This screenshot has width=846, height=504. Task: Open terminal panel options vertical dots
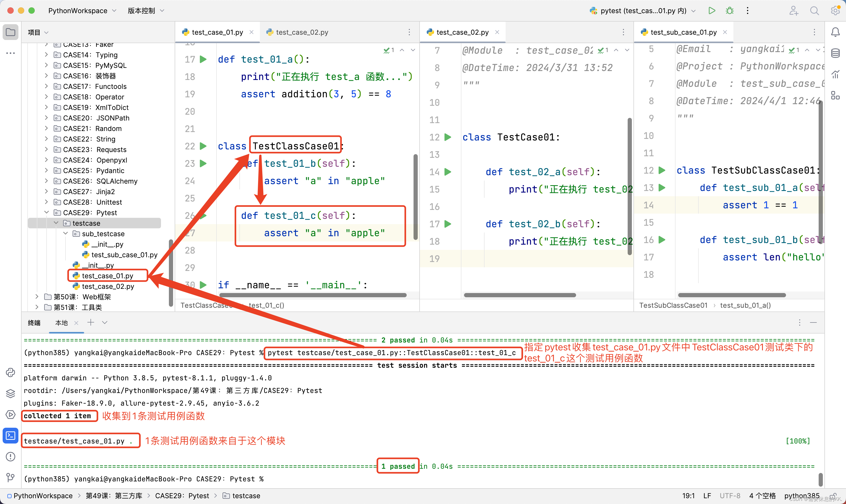pyautogui.click(x=800, y=323)
